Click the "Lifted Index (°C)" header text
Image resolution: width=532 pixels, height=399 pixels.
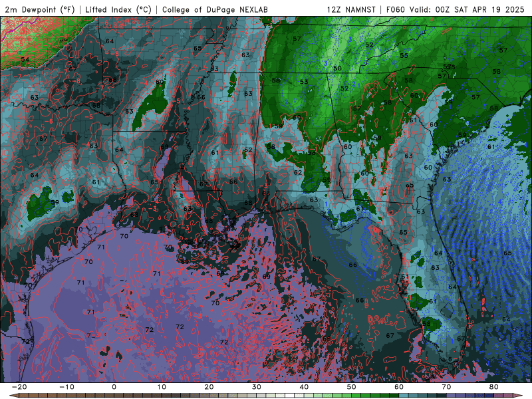118,9
